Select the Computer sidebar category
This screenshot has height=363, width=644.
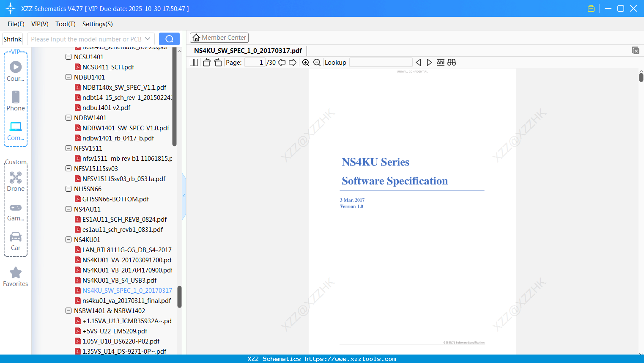pyautogui.click(x=16, y=131)
